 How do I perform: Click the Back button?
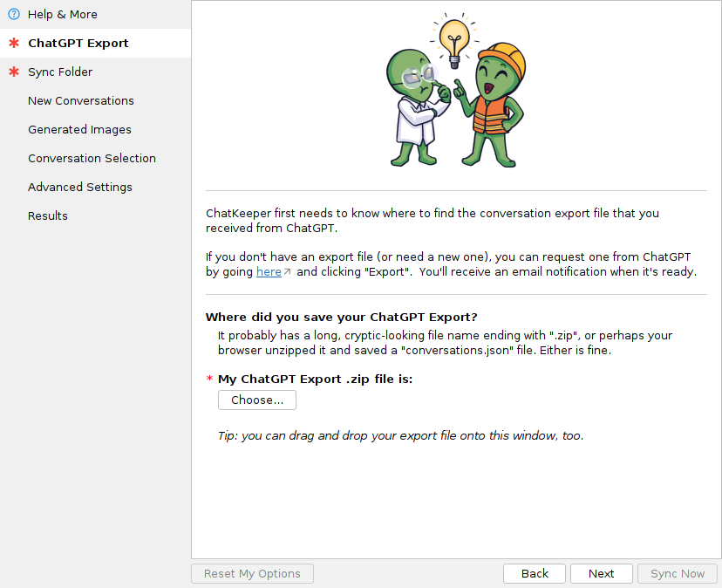point(535,573)
